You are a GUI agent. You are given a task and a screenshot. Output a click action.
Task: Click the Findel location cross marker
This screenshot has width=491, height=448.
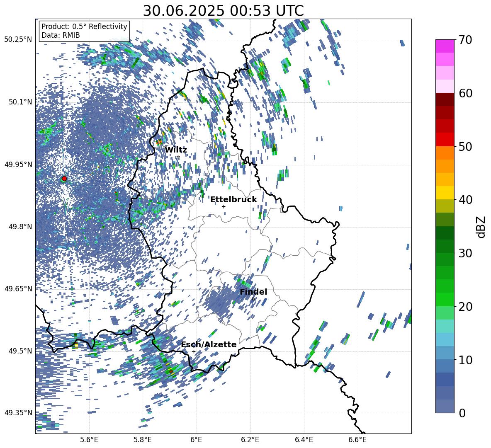click(x=253, y=299)
